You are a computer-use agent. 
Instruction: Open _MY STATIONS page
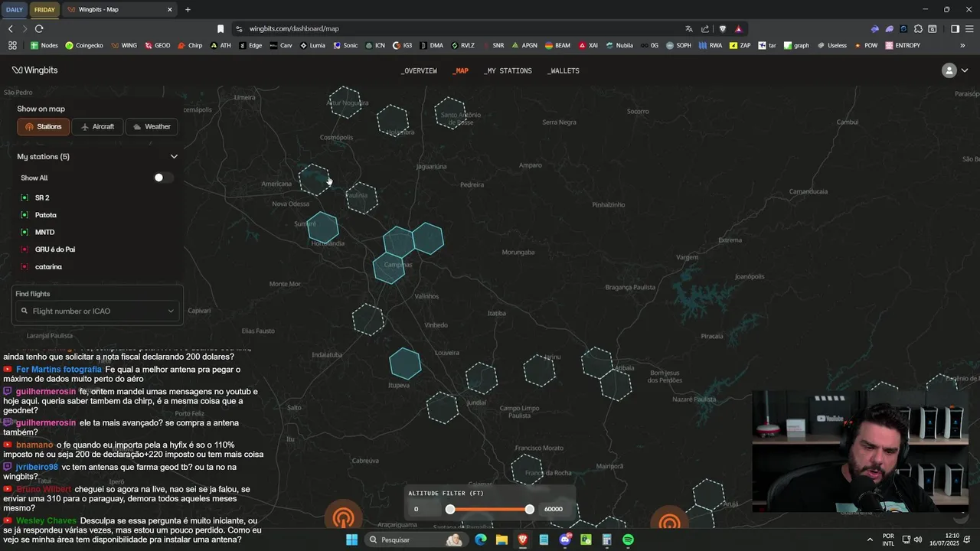click(x=508, y=70)
